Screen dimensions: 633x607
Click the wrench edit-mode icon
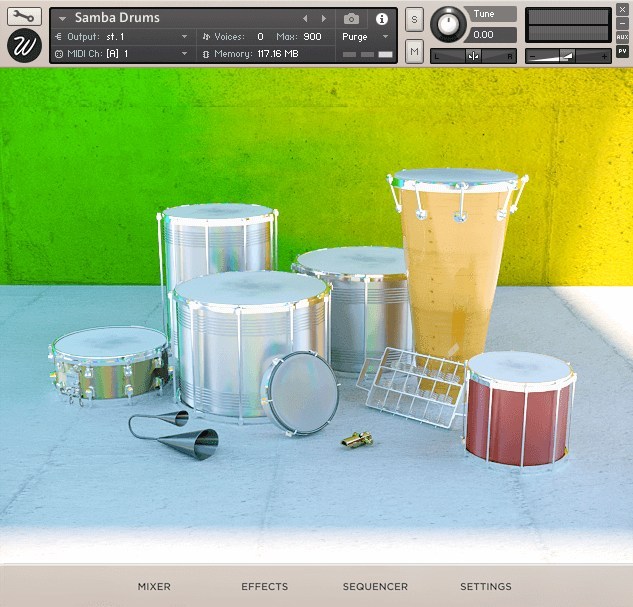click(x=24, y=17)
